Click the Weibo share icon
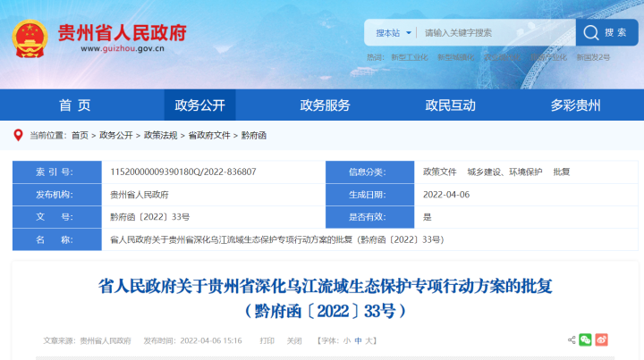Image resolution: width=644 pixels, height=360 pixels. coord(602,339)
